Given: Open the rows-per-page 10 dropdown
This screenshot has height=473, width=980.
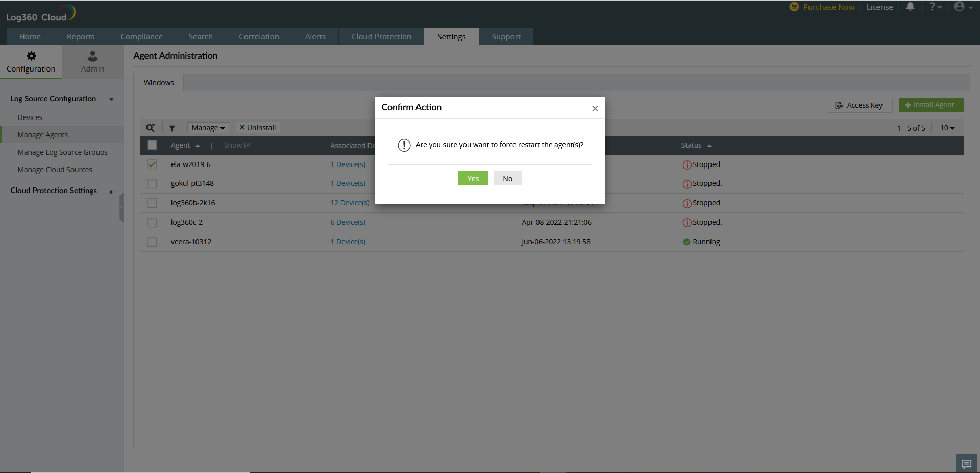Looking at the screenshot, I should point(947,128).
